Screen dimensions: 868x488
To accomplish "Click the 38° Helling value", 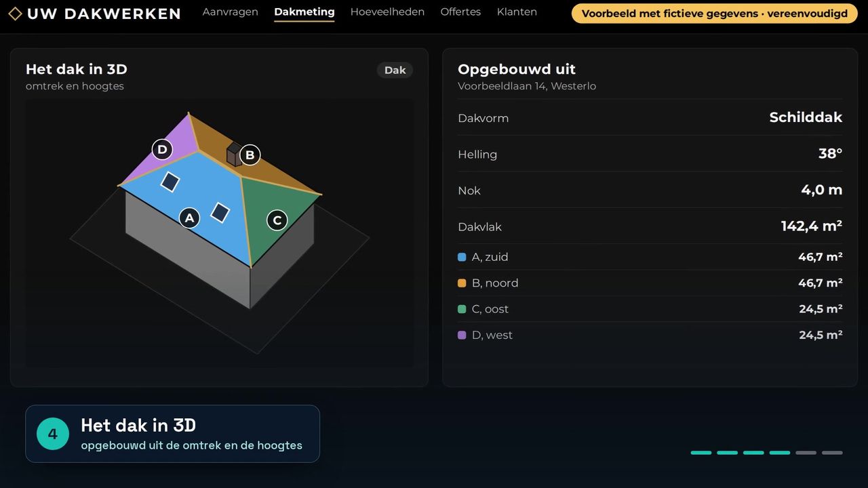I will click(x=830, y=154).
